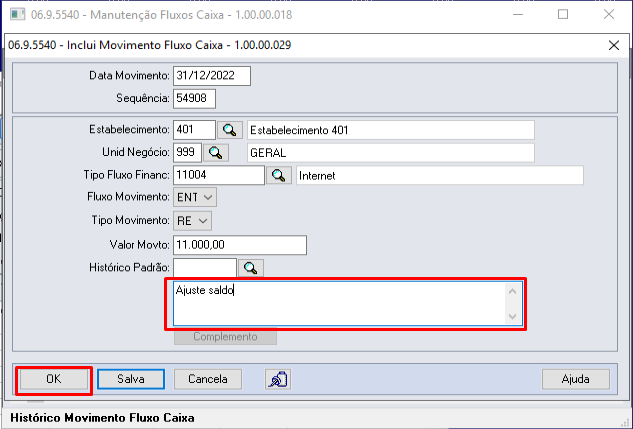Click the Data Movimento date field
The image size is (633, 429).
pos(212,76)
